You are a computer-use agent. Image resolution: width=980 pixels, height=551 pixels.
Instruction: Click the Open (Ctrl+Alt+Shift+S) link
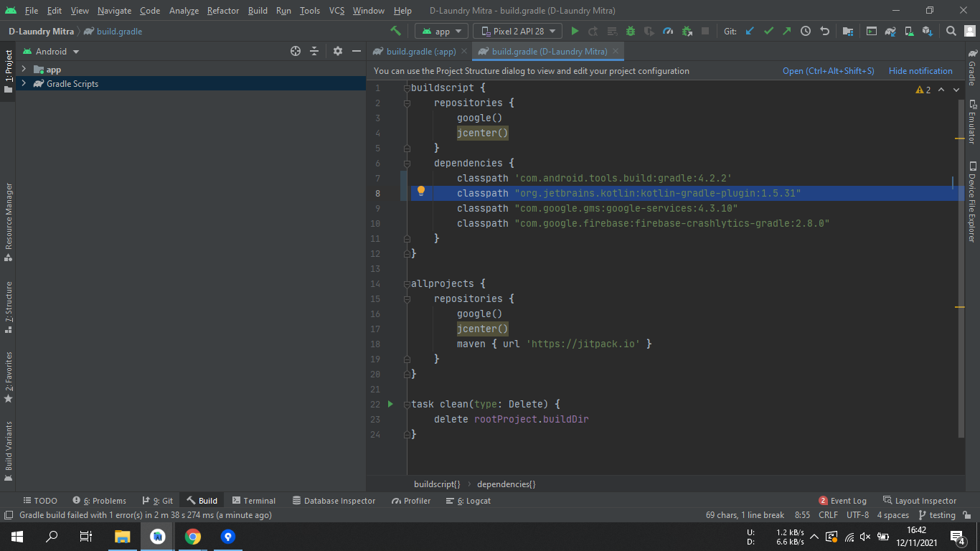pyautogui.click(x=829, y=71)
